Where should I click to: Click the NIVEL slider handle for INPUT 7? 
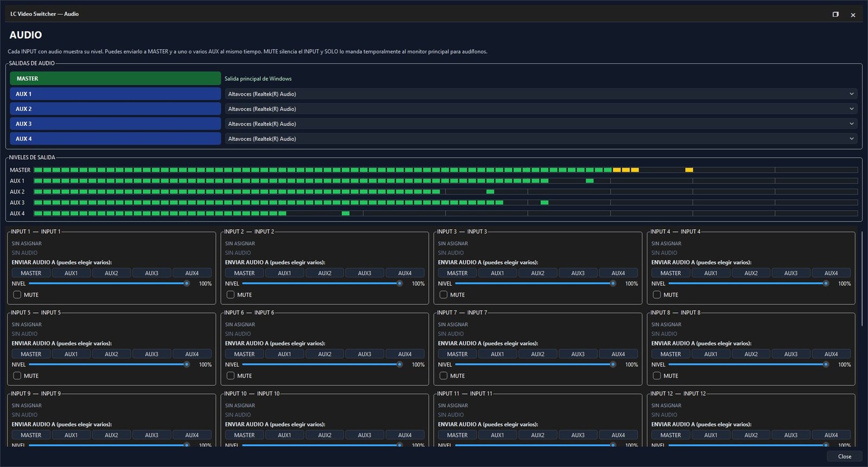click(613, 364)
